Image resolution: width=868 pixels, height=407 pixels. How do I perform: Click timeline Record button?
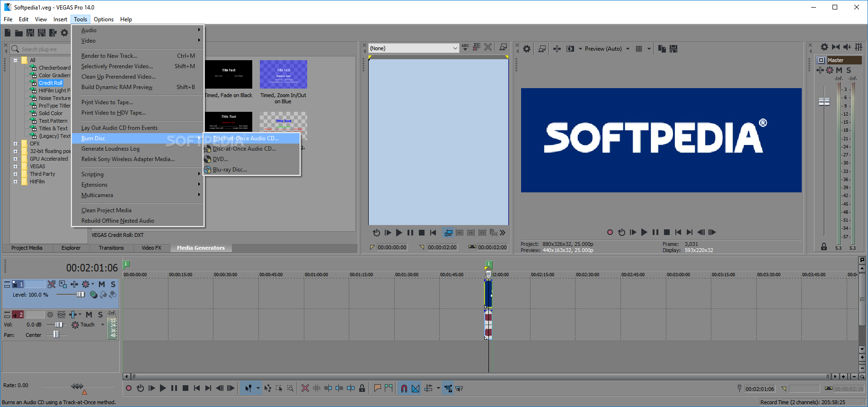click(129, 388)
